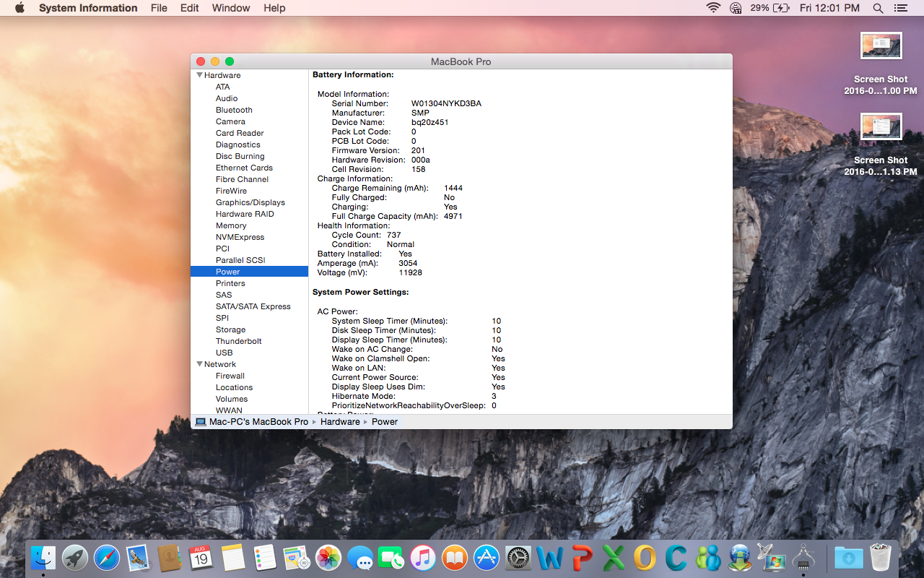Image resolution: width=924 pixels, height=578 pixels.
Task: Select Thunderbolt in the sidebar
Action: (x=238, y=341)
